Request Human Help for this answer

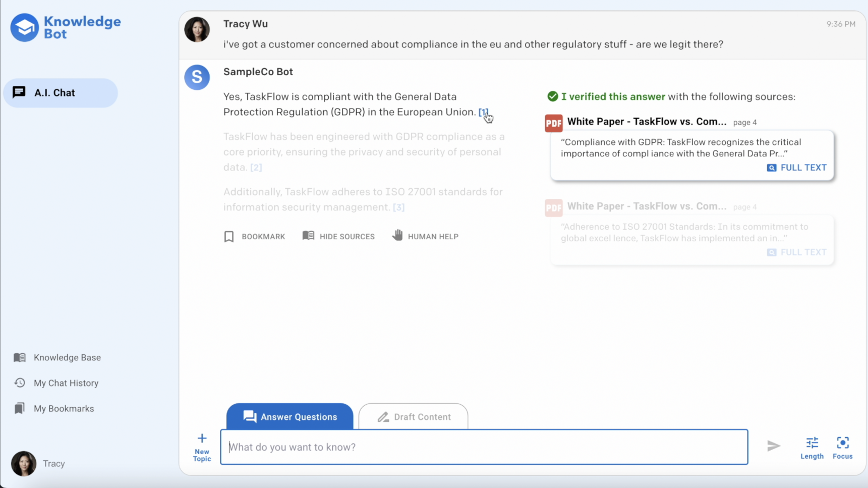point(425,236)
